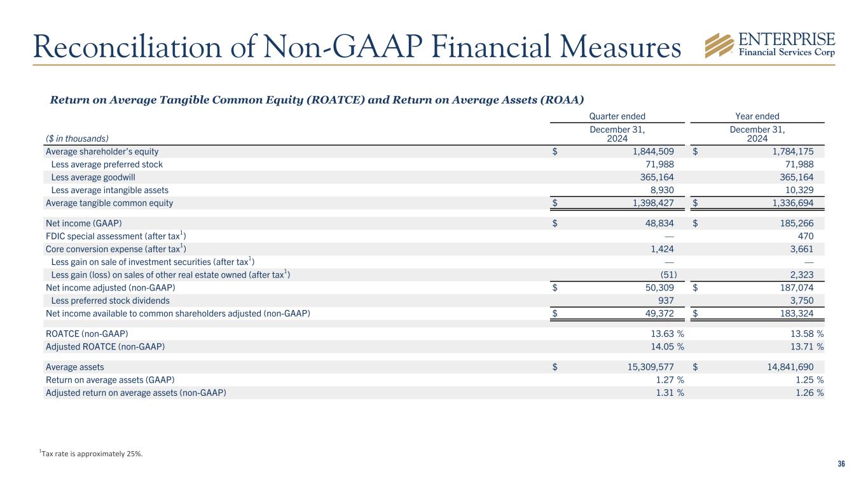Click the 'Net income (GAAP)' row label
The image size is (868, 488).
(x=83, y=224)
